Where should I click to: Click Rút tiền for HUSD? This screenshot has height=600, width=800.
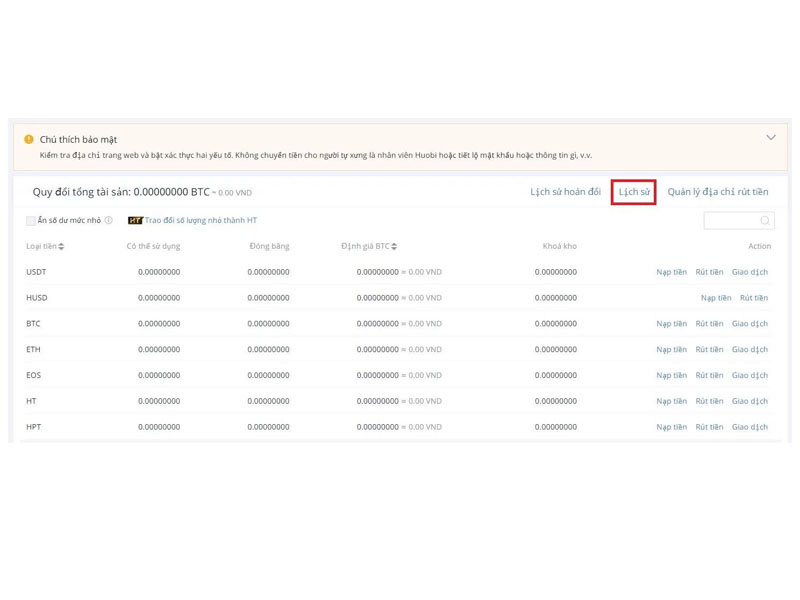[x=754, y=298]
